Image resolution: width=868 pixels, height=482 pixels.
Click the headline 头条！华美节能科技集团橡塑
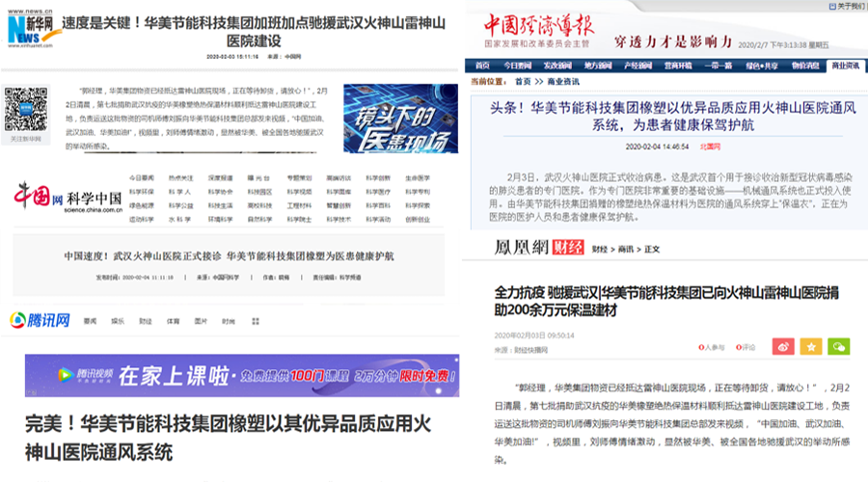click(x=672, y=117)
